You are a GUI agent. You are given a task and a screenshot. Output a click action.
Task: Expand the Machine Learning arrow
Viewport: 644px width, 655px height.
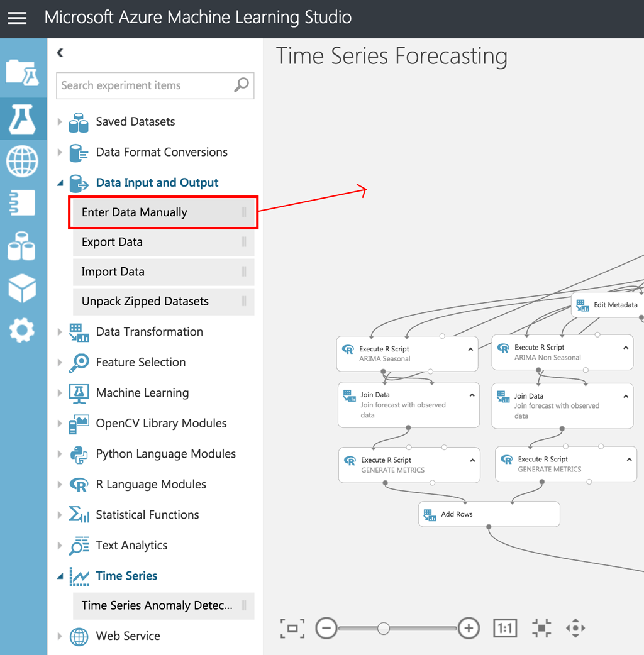[60, 393]
